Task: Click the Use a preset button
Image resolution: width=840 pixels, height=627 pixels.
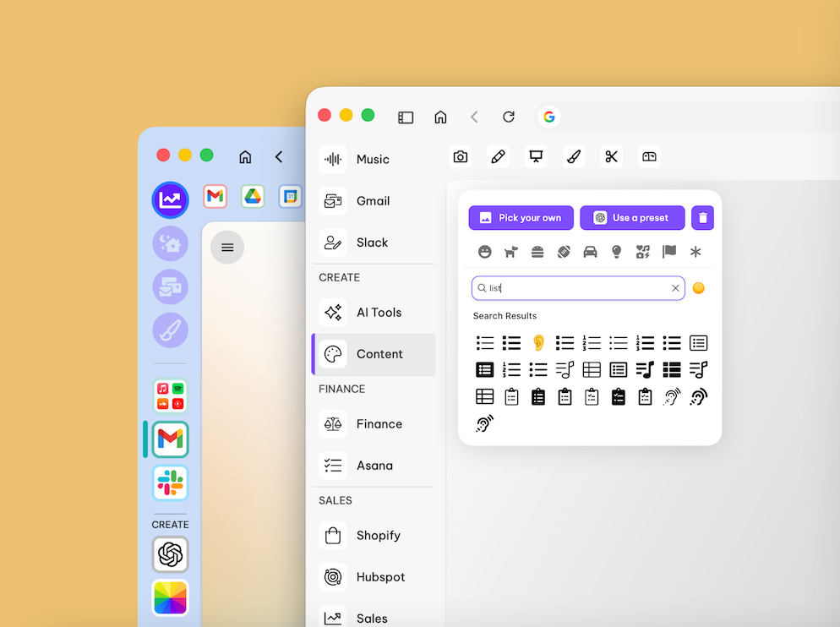Action: coord(632,217)
